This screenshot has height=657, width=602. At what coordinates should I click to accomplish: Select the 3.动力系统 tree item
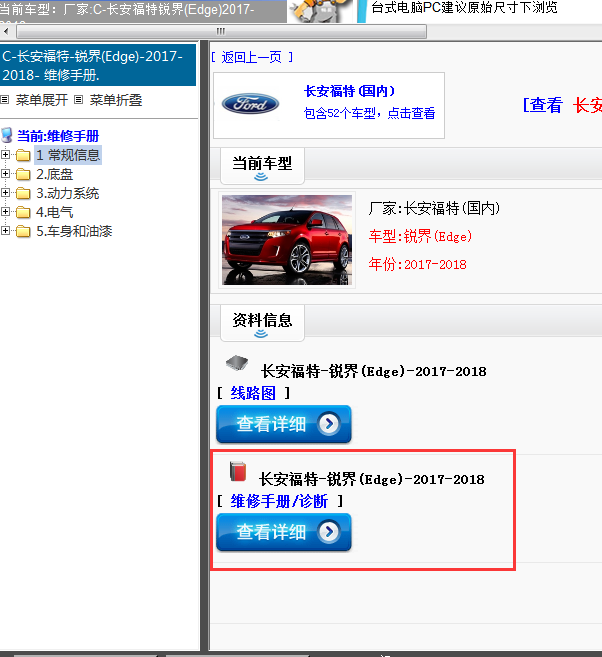click(67, 193)
